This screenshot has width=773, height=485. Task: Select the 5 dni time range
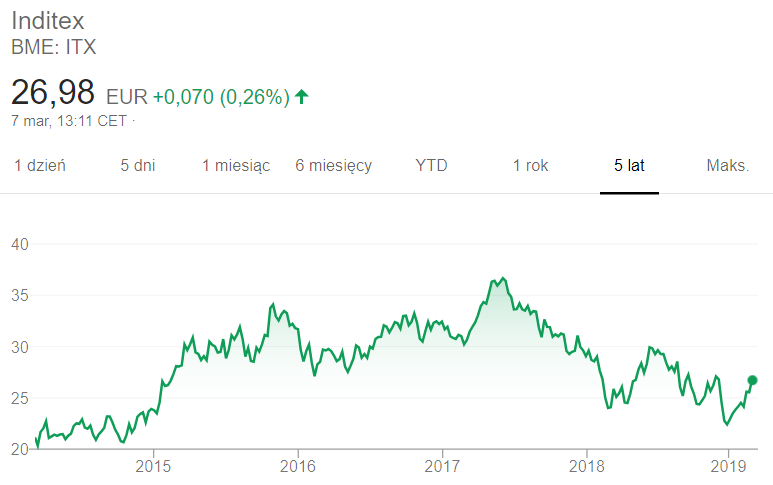pos(138,166)
